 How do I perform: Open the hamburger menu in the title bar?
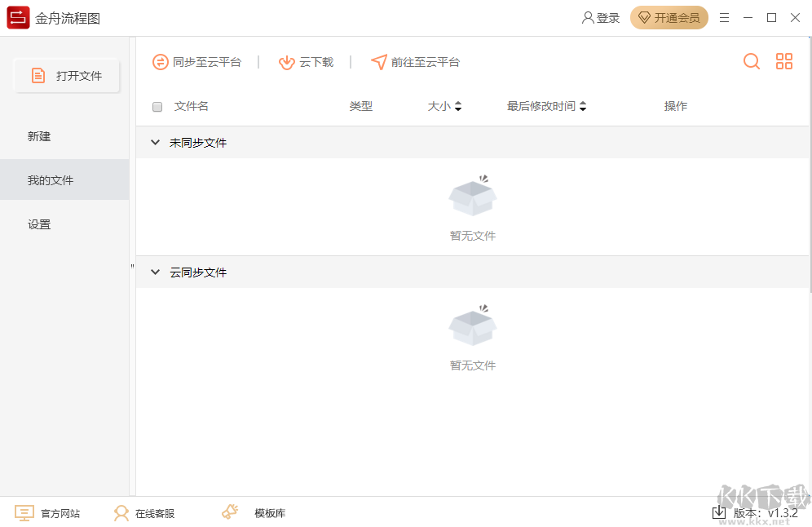point(724,17)
